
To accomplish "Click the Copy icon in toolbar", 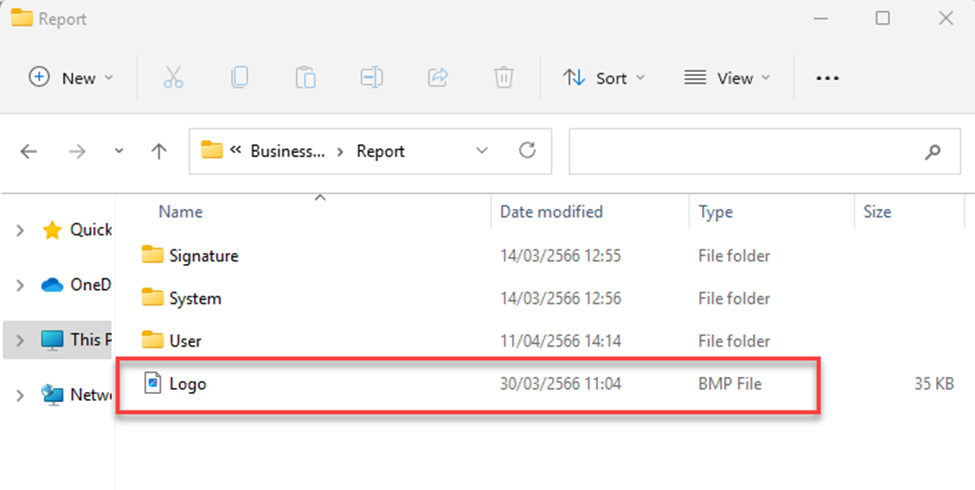I will [x=240, y=77].
